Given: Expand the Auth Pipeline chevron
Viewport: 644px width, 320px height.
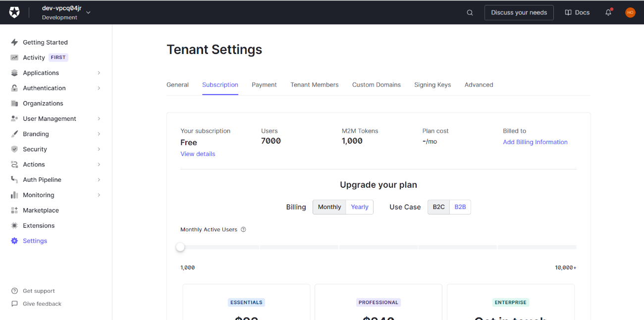Looking at the screenshot, I should pyautogui.click(x=99, y=180).
